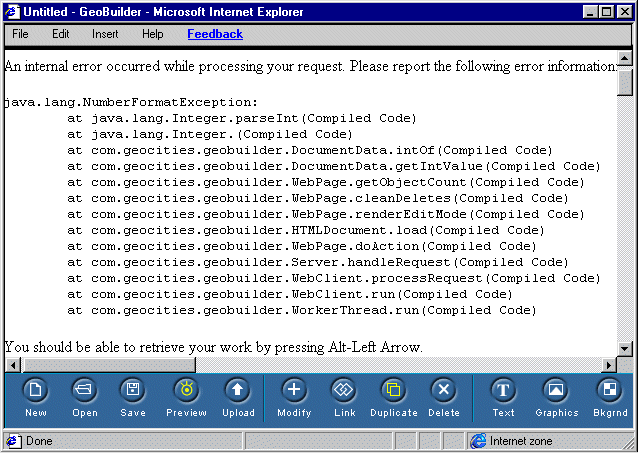This screenshot has height=453, width=638.
Task: Click the 'Internet zone' status text
Action: [521, 441]
